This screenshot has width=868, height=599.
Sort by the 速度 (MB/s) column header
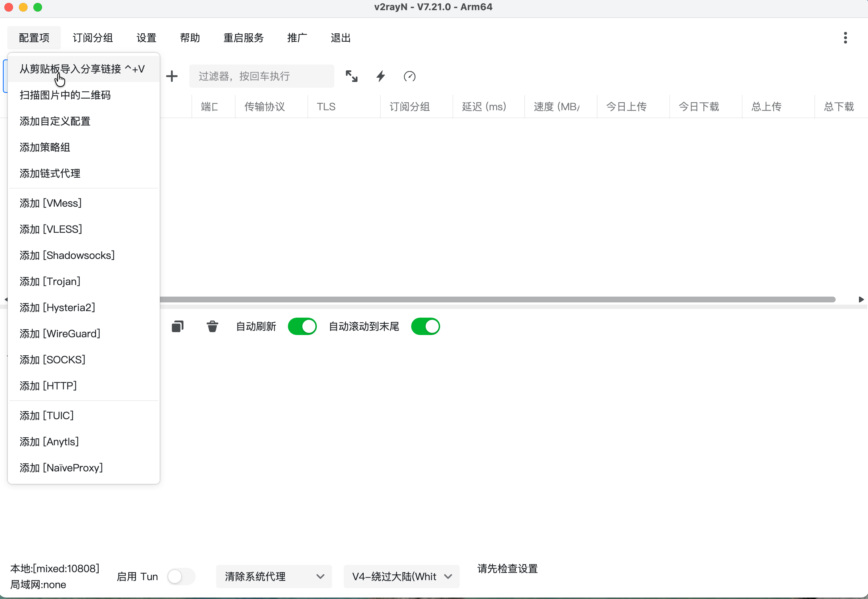point(561,107)
